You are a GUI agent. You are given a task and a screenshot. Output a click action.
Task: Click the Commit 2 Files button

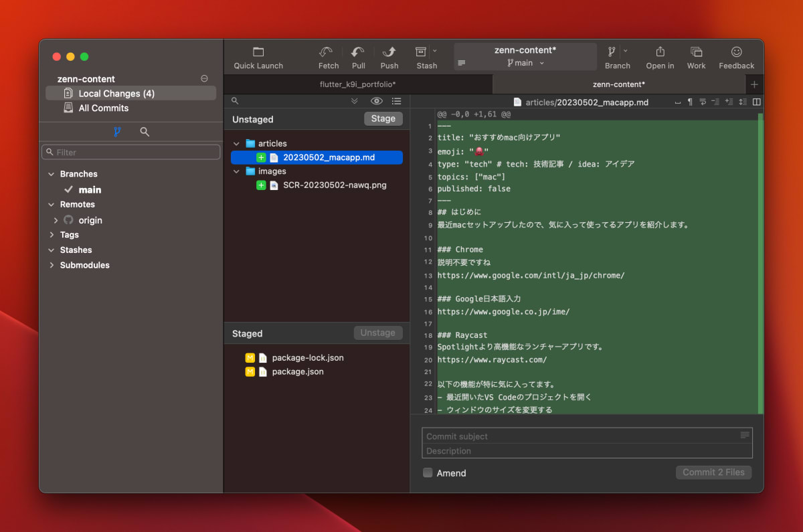713,472
